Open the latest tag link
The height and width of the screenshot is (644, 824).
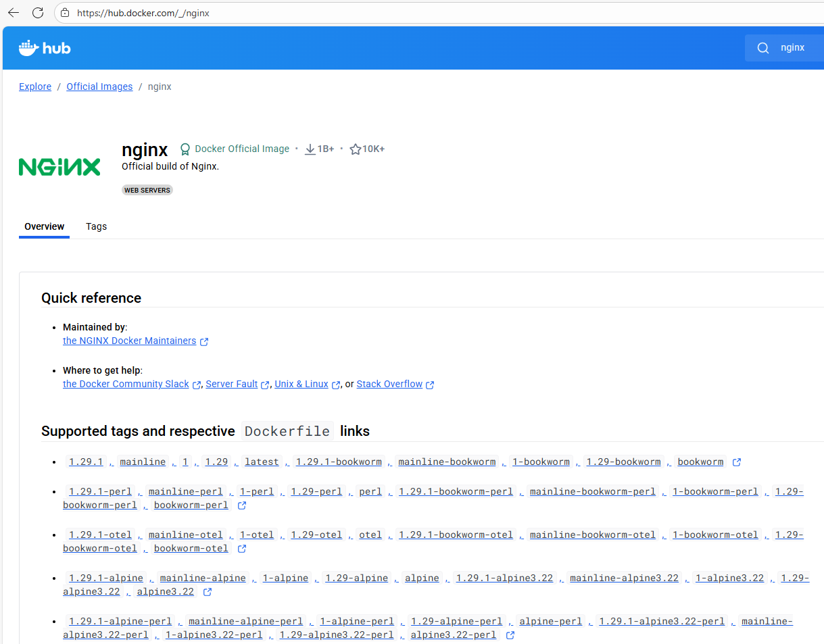(262, 462)
